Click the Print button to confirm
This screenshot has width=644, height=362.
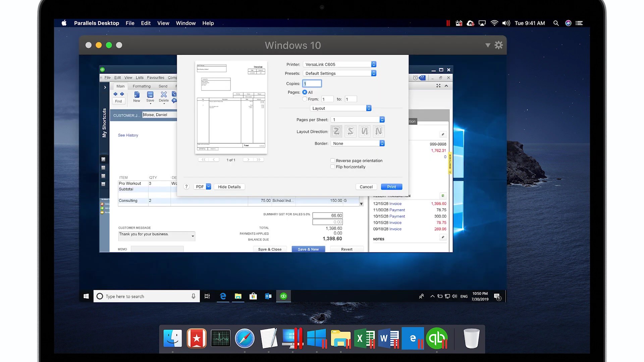click(391, 186)
